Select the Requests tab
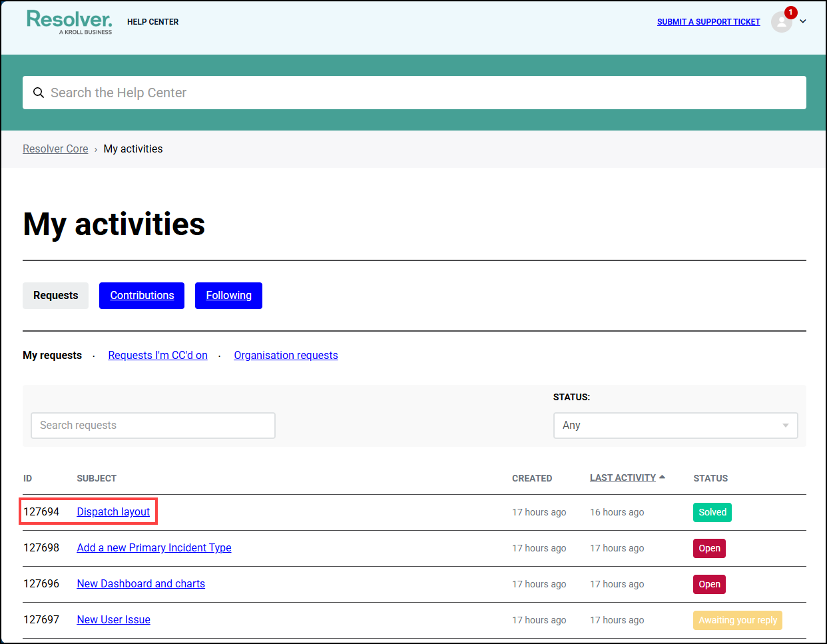The height and width of the screenshot is (644, 827). pyautogui.click(x=56, y=296)
